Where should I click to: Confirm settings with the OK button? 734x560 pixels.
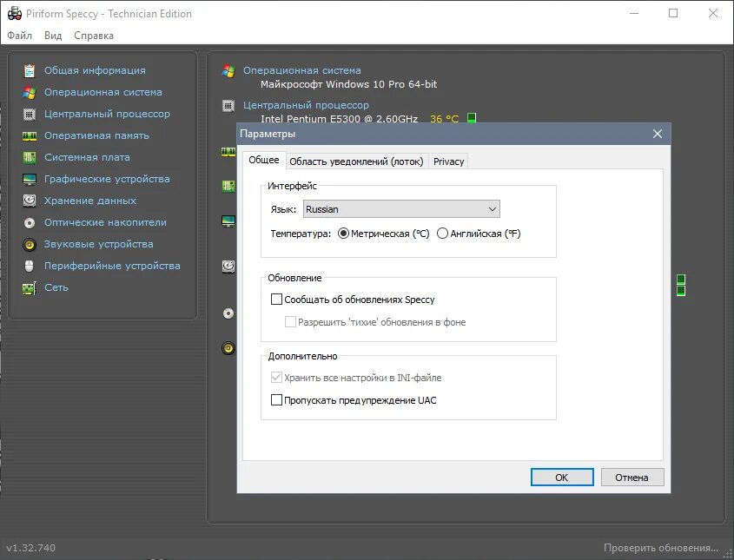(x=562, y=478)
